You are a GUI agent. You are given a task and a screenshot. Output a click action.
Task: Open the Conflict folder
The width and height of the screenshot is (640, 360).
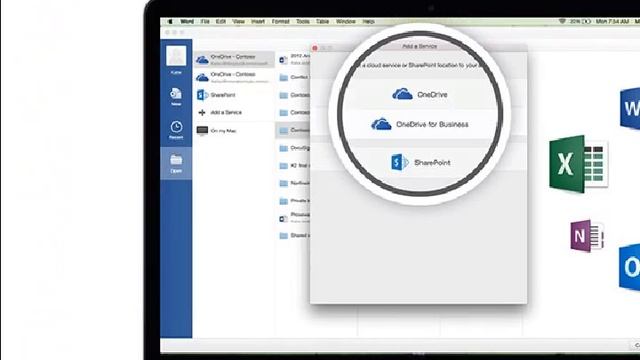[x=293, y=78]
